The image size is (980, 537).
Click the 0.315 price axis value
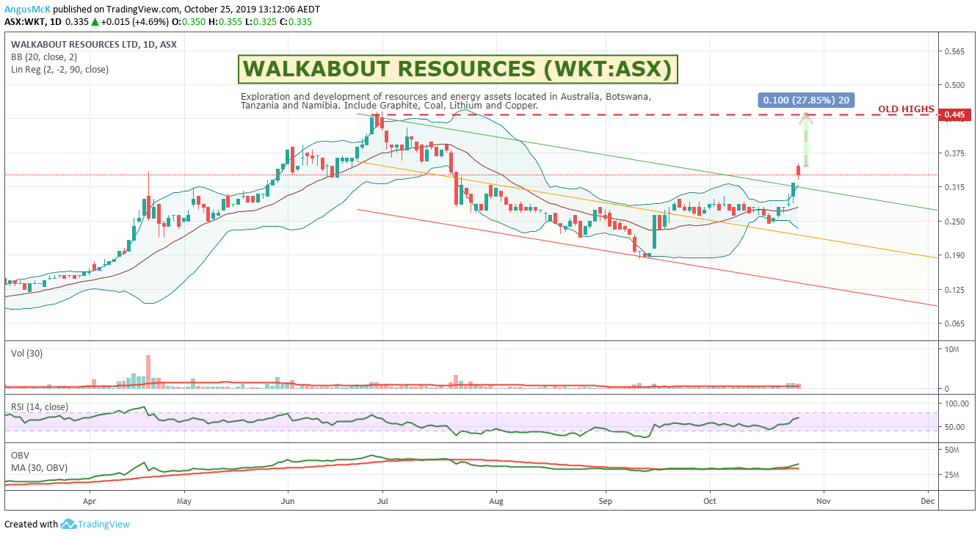pos(954,187)
